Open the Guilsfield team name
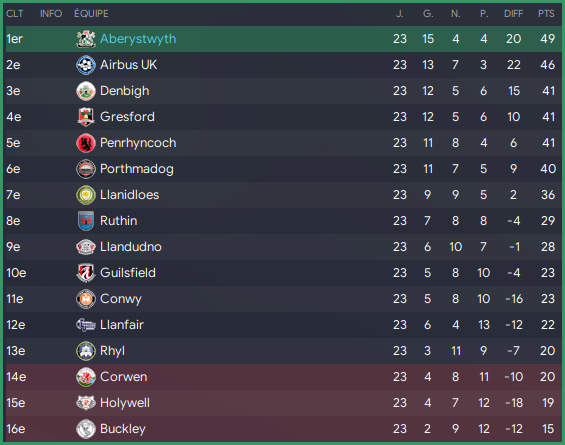 pyautogui.click(x=128, y=273)
